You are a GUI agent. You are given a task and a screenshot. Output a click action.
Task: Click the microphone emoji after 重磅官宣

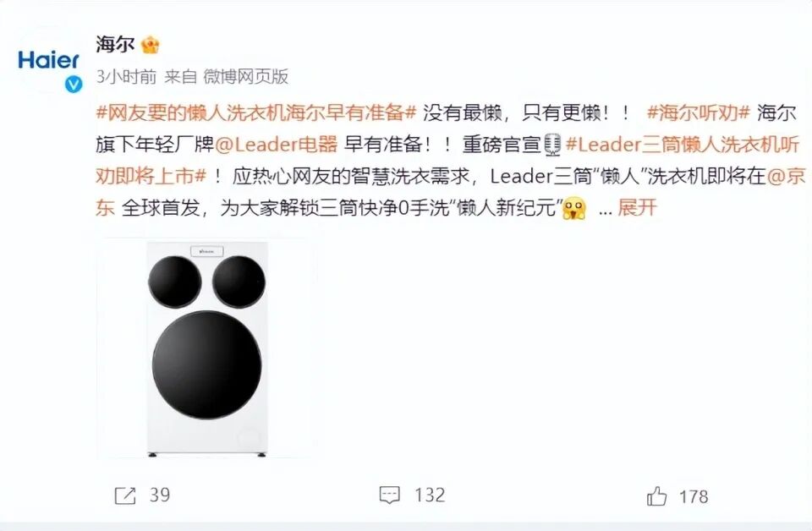tap(553, 145)
